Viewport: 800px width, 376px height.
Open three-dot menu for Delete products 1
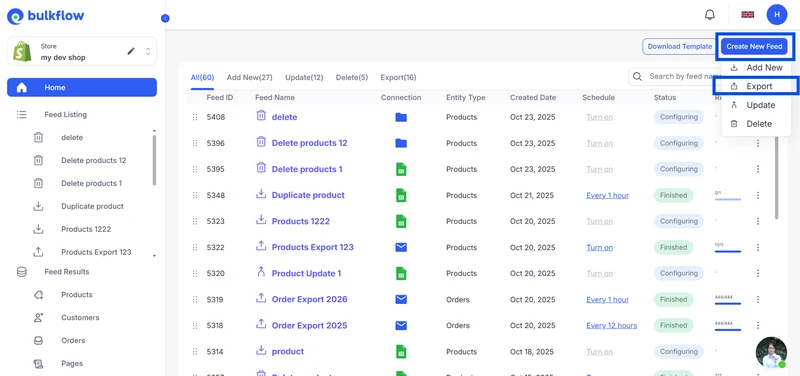coord(758,169)
